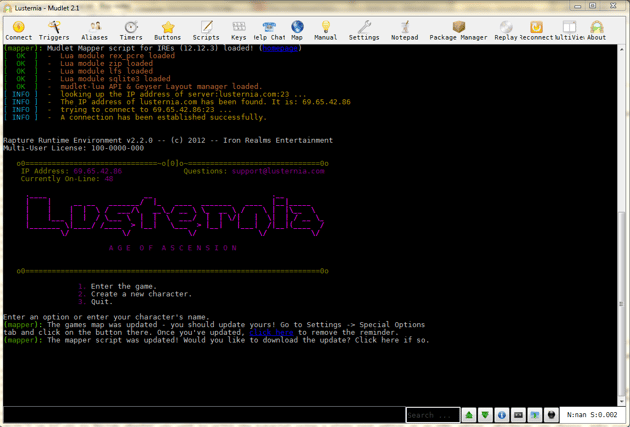Toggle MultiView mode
This screenshot has width=630, height=427.
tap(568, 30)
